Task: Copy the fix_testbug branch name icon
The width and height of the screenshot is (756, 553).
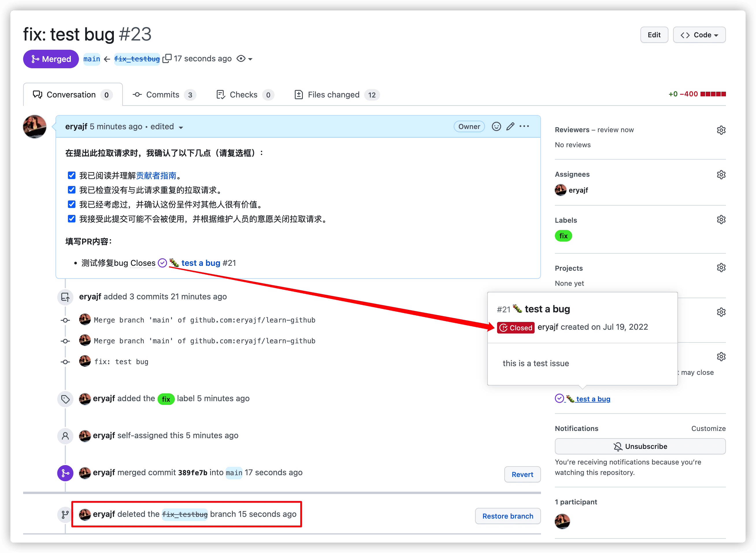Action: (167, 59)
